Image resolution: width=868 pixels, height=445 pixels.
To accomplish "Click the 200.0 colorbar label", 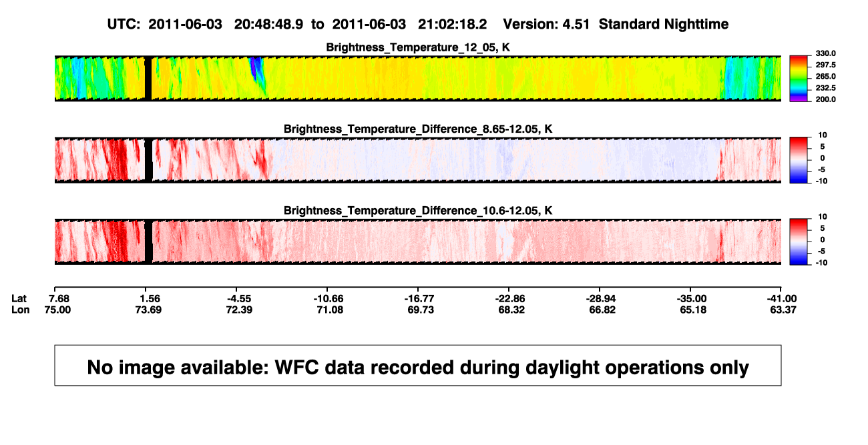I will click(825, 99).
